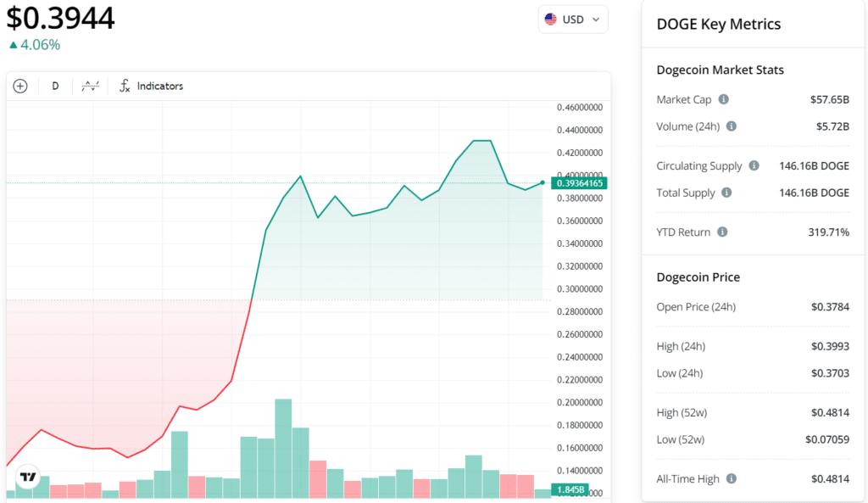868x503 pixels.
Task: Click the All-Time High $0.4814 value
Action: [830, 478]
